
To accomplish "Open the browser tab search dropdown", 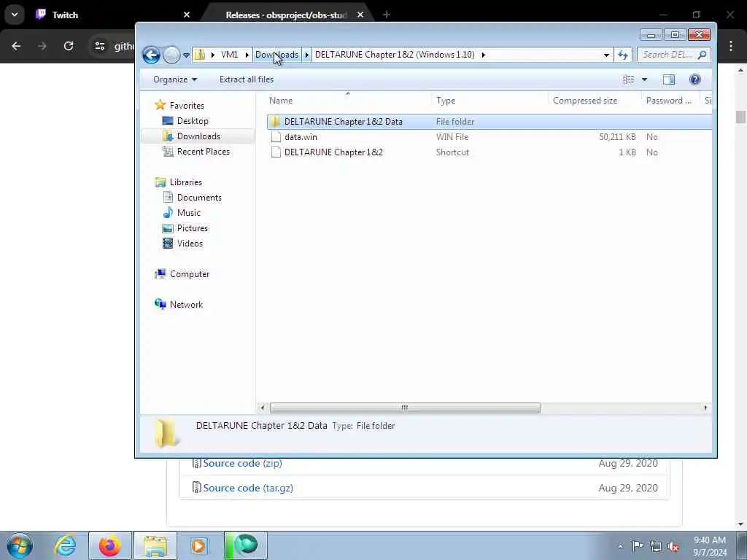I will coord(15,15).
